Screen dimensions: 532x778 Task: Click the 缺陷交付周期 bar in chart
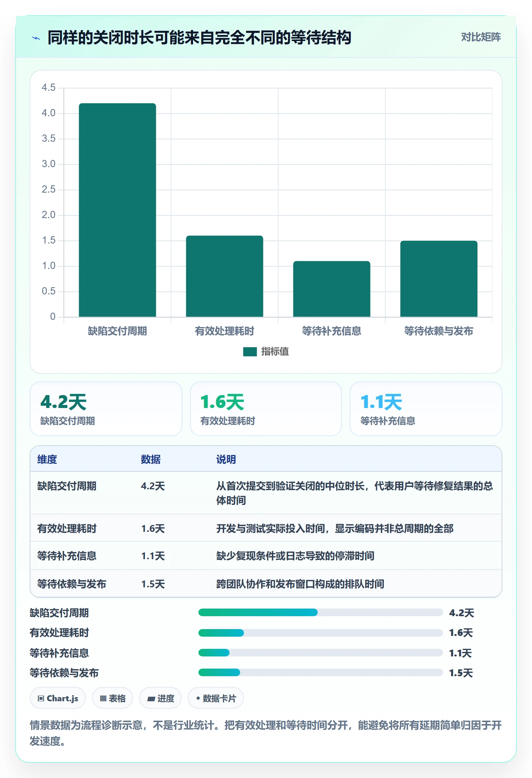point(117,210)
